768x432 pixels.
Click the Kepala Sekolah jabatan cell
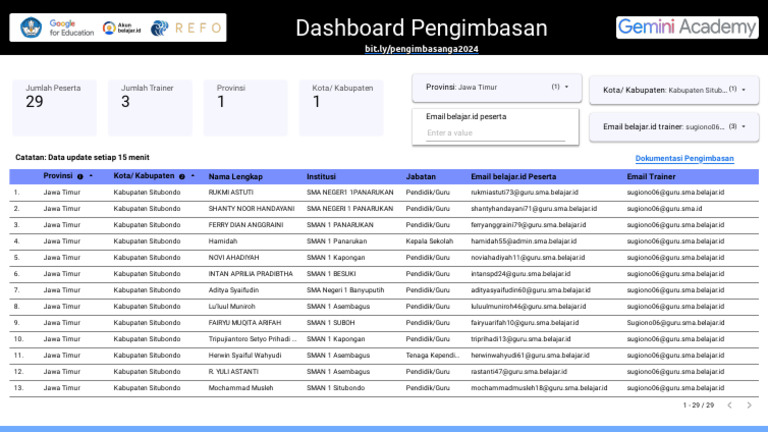click(x=429, y=241)
